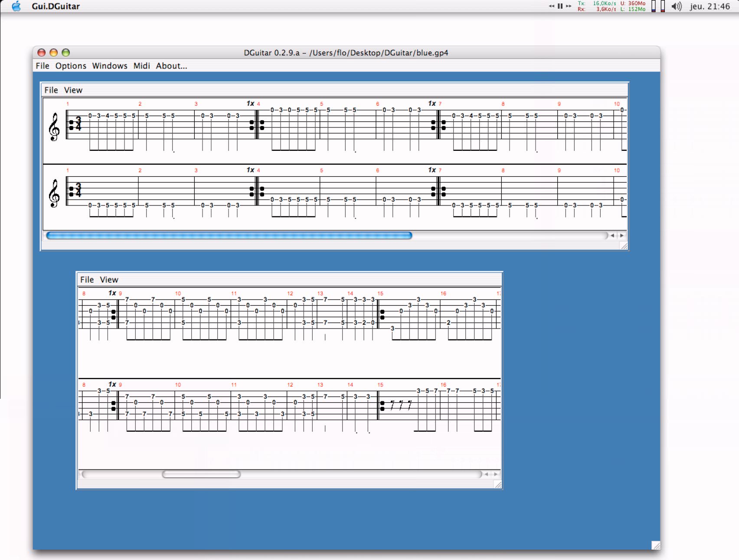This screenshot has width=739, height=560.
Task: Click repeat sign at measure 4, first track
Action: click(257, 125)
